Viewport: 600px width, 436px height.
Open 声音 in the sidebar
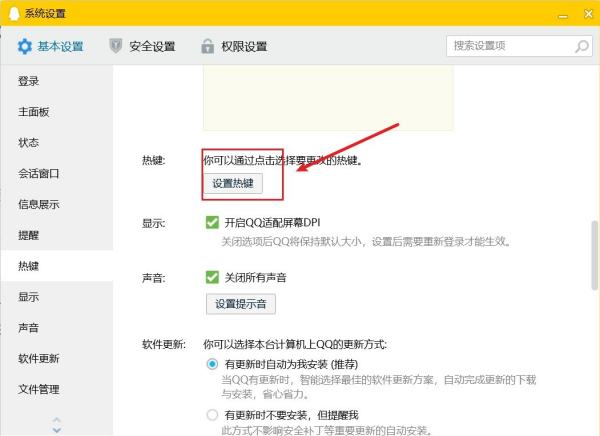coord(57,328)
